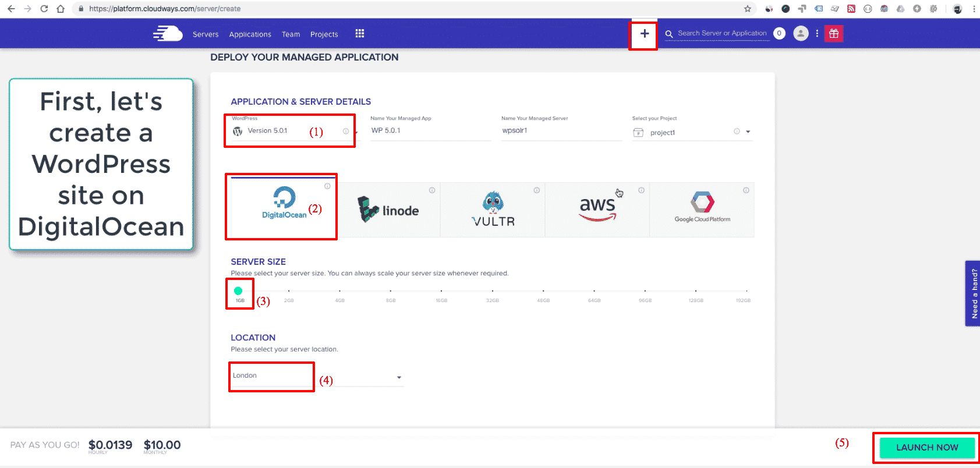The height and width of the screenshot is (468, 980).
Task: Select Vultr provider
Action: (x=493, y=210)
